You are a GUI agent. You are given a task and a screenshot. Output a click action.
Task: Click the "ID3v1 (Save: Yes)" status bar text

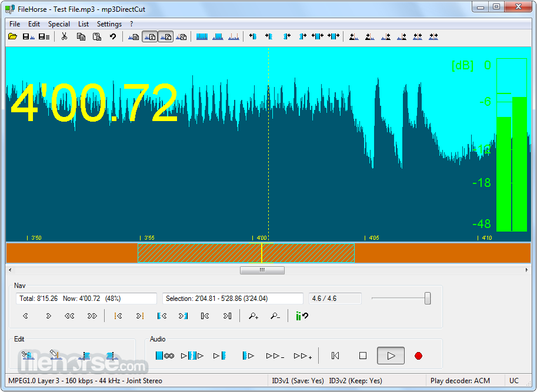coord(298,381)
